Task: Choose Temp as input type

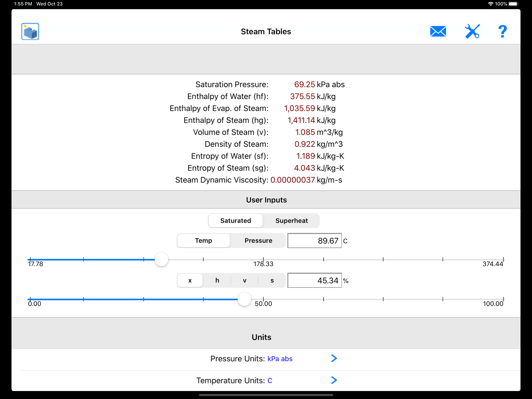Action: [x=203, y=241]
